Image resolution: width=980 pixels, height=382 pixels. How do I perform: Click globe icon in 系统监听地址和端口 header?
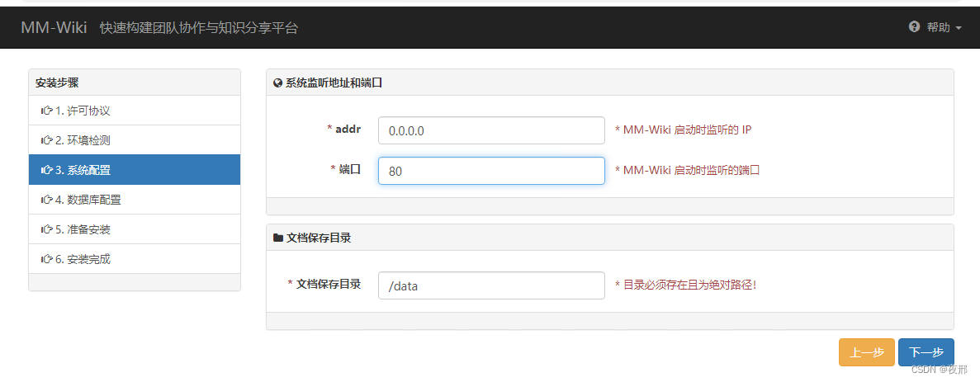coord(278,83)
